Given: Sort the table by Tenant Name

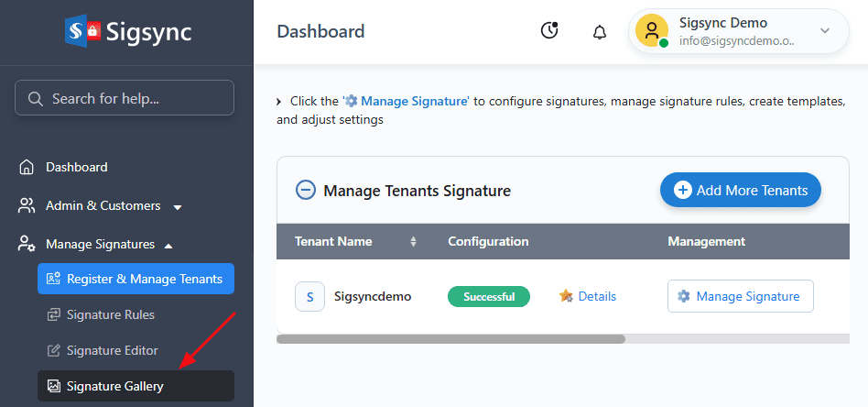Looking at the screenshot, I should point(413,242).
